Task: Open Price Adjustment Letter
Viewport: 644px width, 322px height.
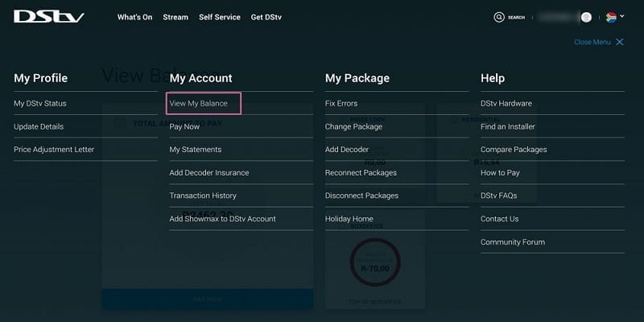Action: tap(54, 150)
